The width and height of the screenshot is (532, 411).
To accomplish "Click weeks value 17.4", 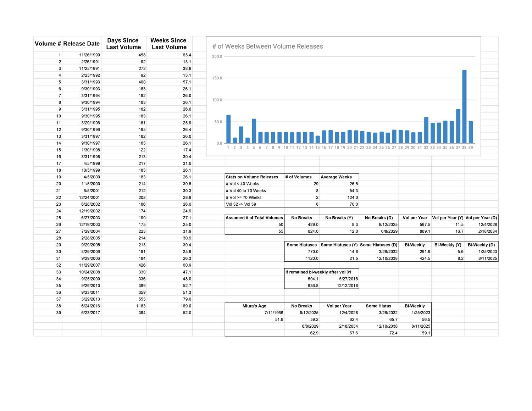I will pyautogui.click(x=169, y=150).
